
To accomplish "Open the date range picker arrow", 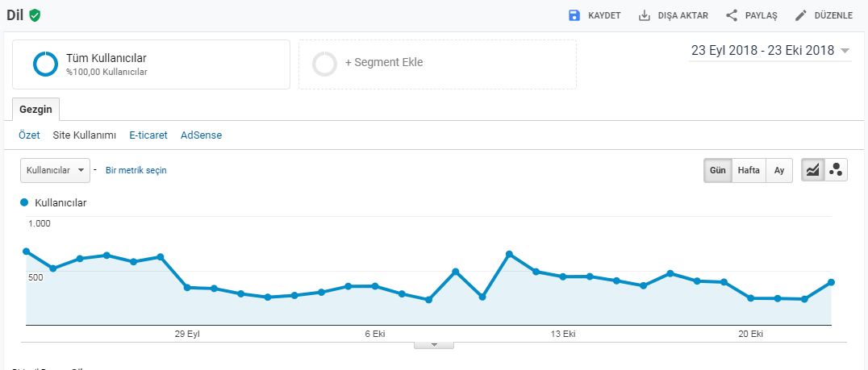I will [x=845, y=51].
